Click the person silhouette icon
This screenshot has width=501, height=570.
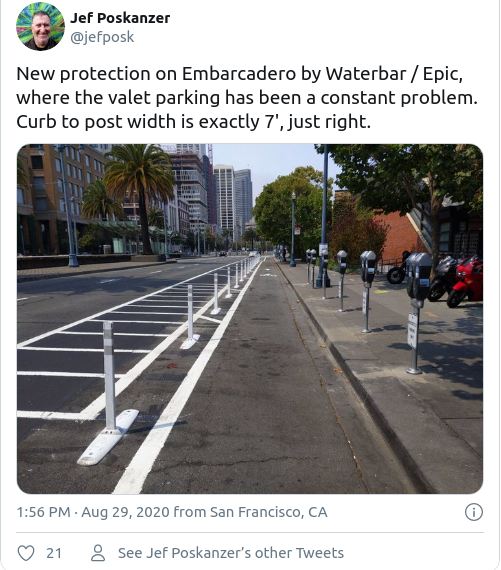pos(98,553)
